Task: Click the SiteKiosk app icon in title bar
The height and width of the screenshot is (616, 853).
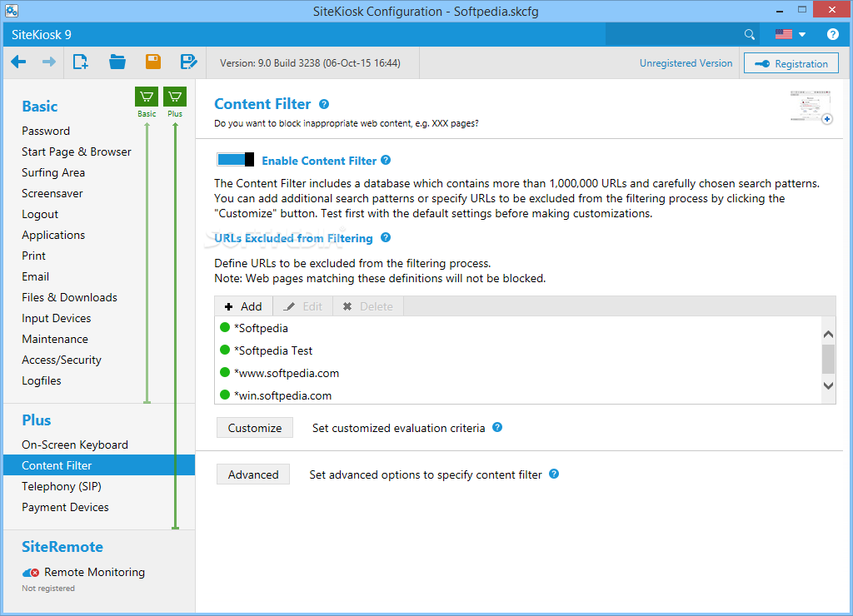Action: pos(12,10)
